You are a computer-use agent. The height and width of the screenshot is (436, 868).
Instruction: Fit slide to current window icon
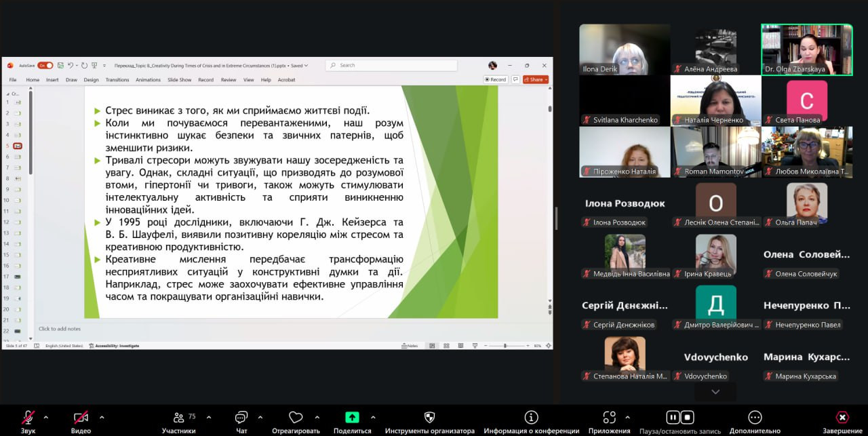pos(547,346)
